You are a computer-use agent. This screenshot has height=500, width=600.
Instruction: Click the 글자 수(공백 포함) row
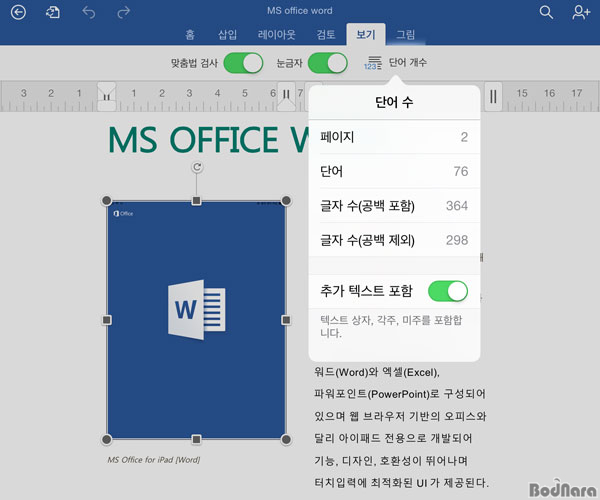click(394, 205)
